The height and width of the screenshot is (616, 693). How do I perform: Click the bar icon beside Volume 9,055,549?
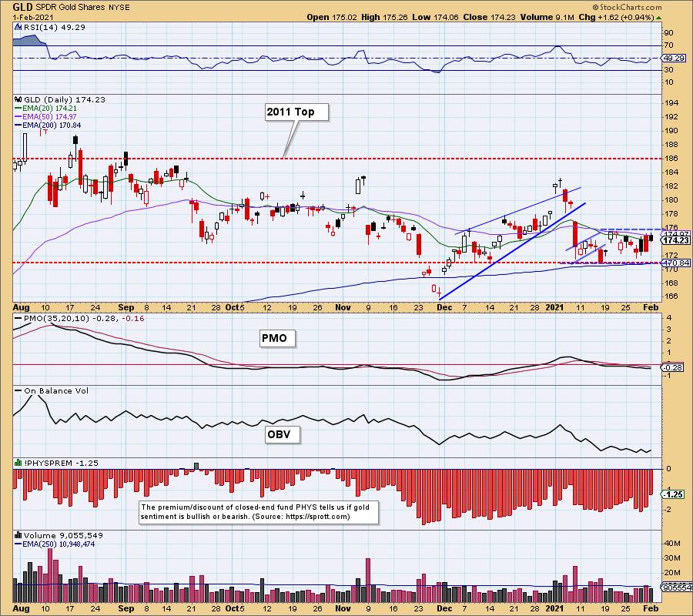[x=18, y=535]
